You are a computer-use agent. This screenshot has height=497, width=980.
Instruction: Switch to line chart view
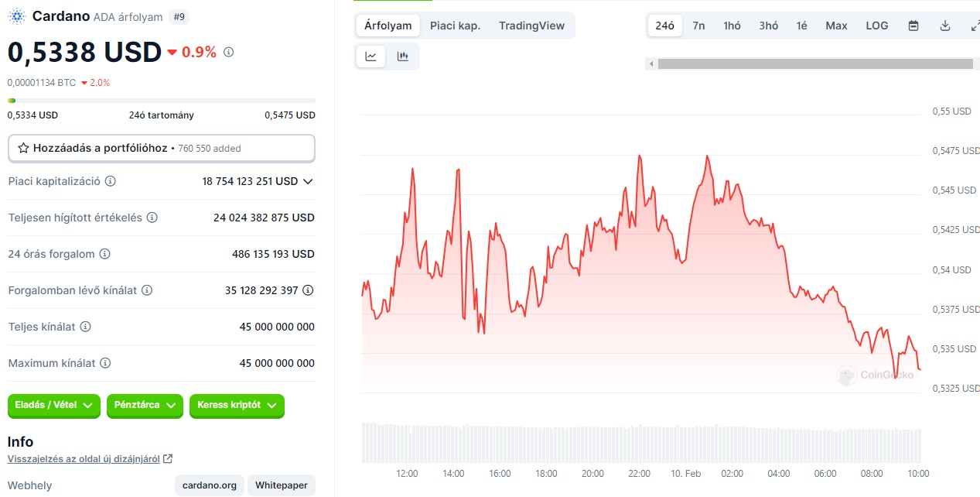371,57
